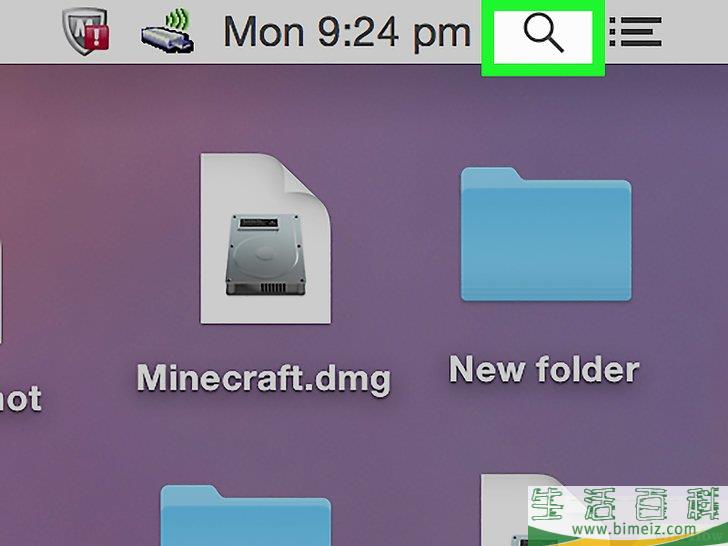
Task: Select the Minecraft.dmg file icon
Action: pyautogui.click(x=266, y=238)
